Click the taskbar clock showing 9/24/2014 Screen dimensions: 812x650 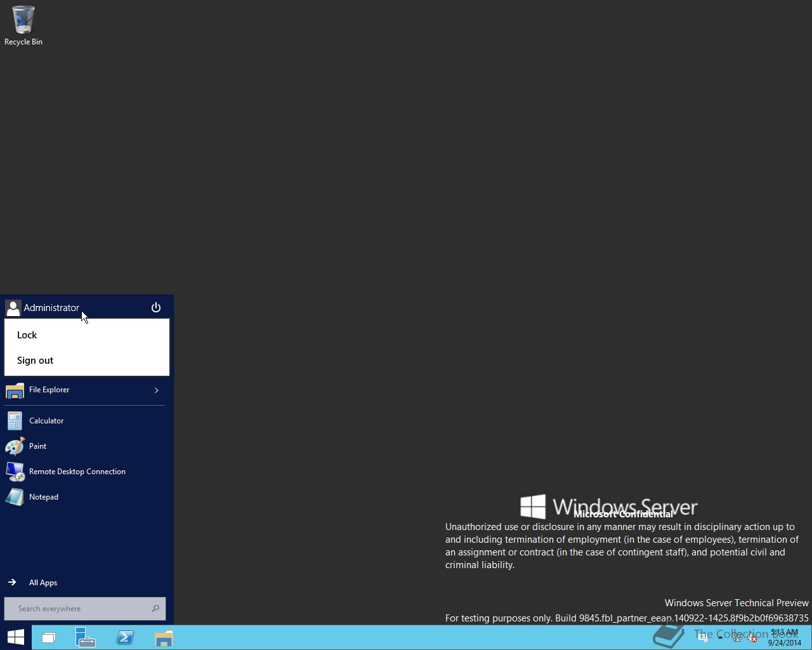(784, 637)
